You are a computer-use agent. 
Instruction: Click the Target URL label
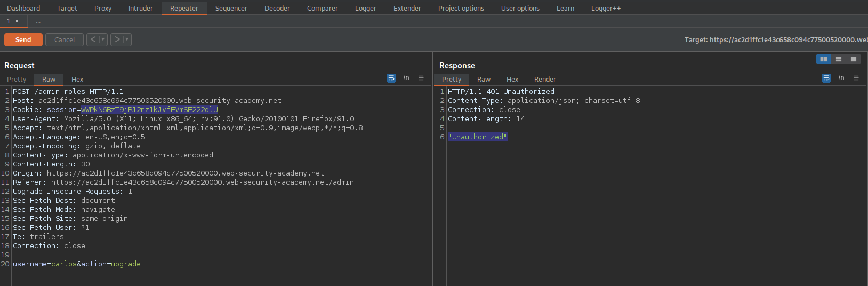776,40
